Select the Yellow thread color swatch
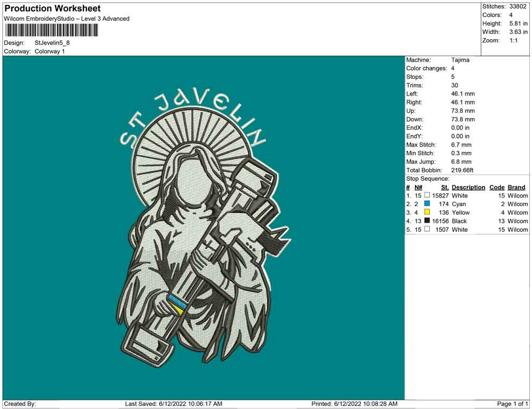The width and height of the screenshot is (532, 409). tap(427, 212)
